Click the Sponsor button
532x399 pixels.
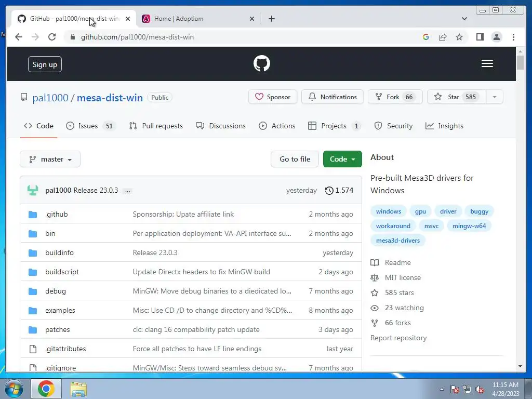pyautogui.click(x=273, y=97)
